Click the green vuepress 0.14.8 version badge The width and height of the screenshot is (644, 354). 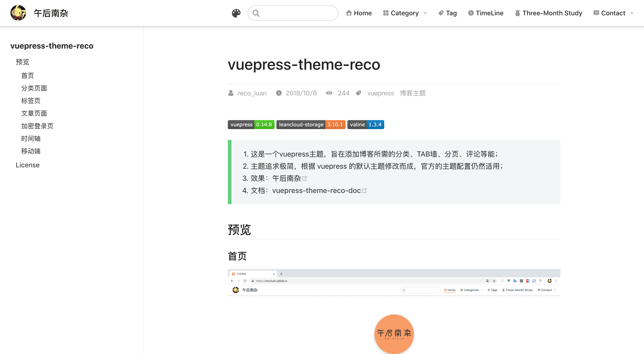[251, 125]
